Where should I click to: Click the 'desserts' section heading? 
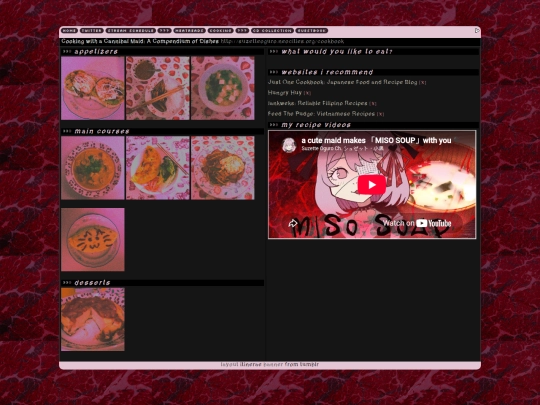(x=92, y=283)
